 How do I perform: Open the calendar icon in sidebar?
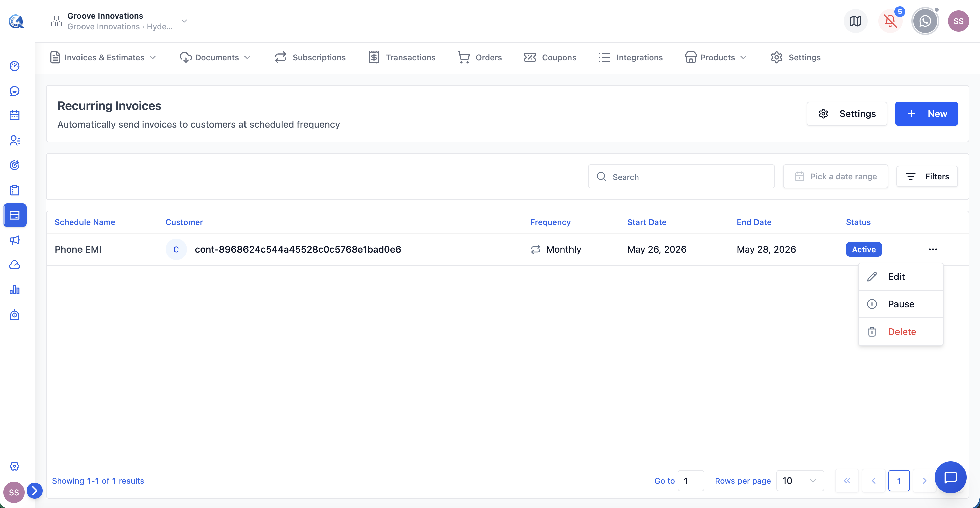(14, 115)
